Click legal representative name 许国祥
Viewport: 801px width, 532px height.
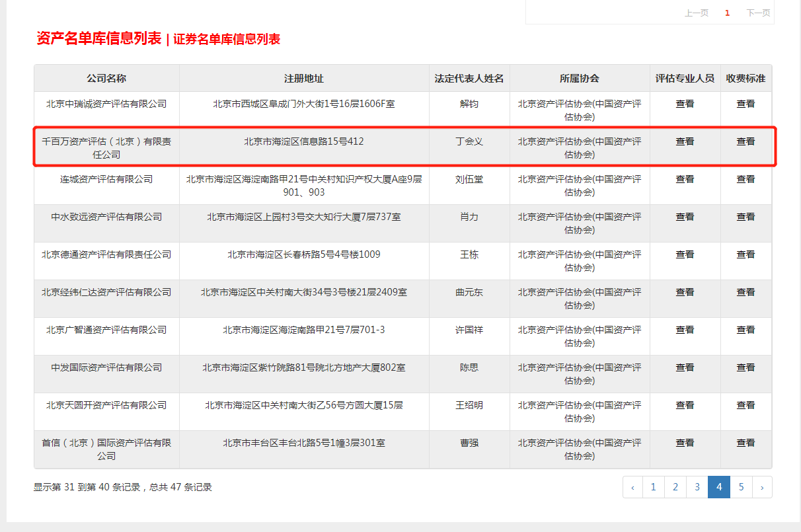pos(469,330)
